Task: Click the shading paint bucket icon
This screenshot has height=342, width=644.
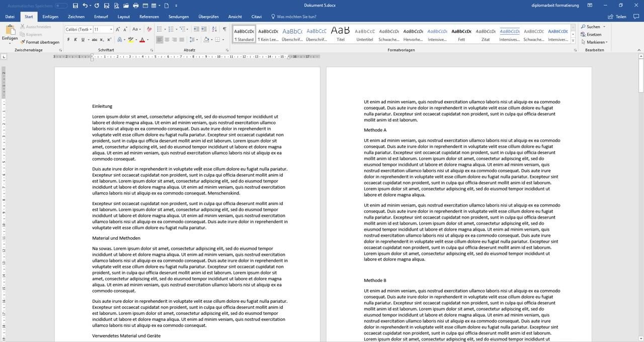Action: coord(206,40)
